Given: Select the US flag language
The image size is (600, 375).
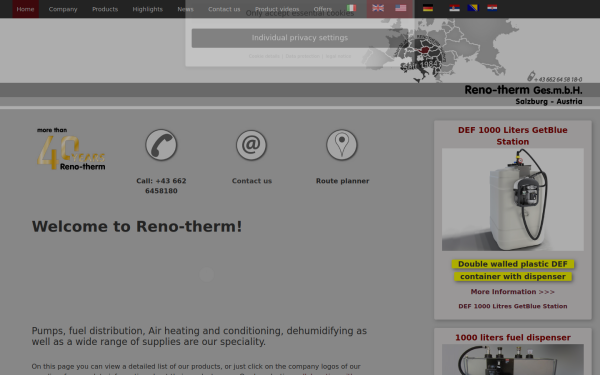Looking at the screenshot, I should click(401, 8).
